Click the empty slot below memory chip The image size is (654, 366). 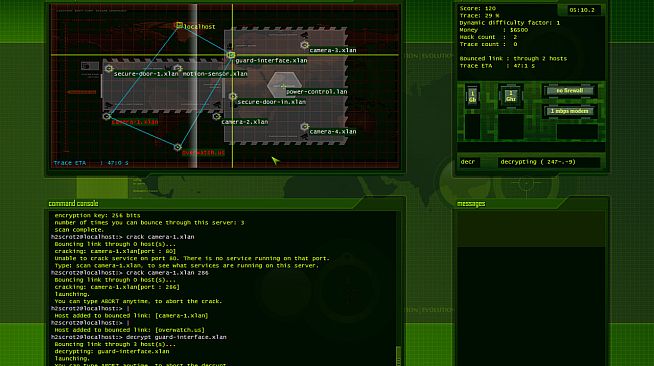click(x=472, y=127)
